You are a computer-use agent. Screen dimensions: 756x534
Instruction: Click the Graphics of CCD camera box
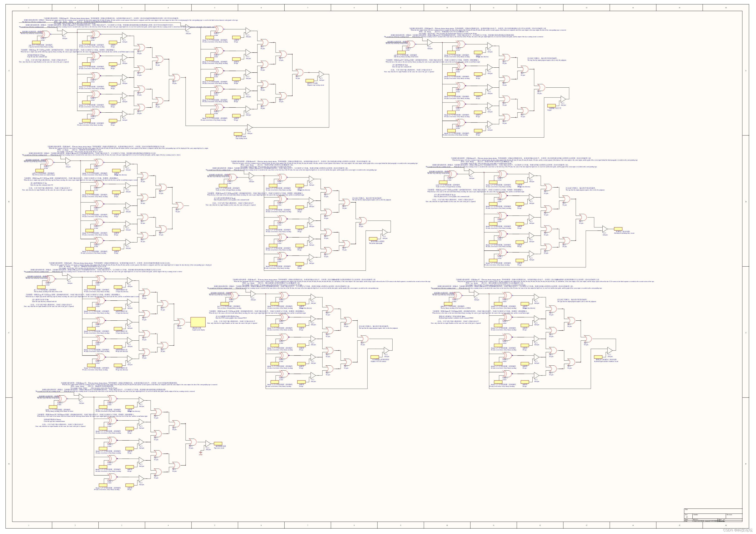click(x=375, y=357)
